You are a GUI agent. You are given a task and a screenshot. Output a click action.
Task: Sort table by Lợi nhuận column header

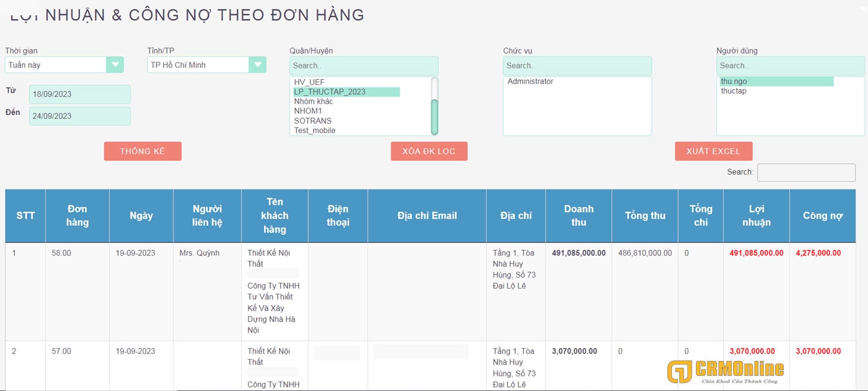756,215
